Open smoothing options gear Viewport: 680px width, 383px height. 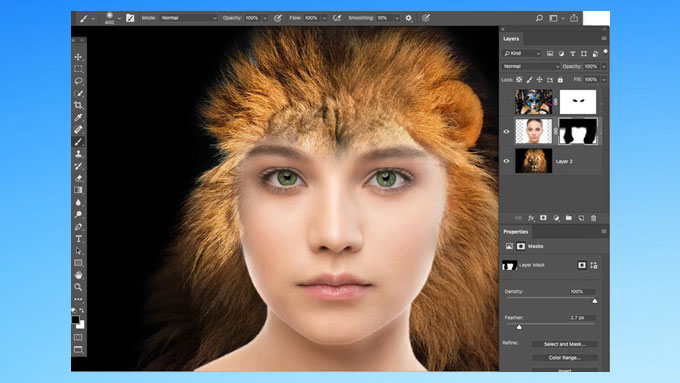(x=409, y=18)
